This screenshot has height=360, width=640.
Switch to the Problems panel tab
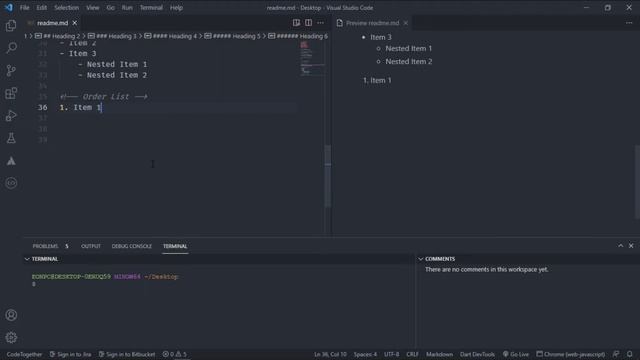[50, 246]
